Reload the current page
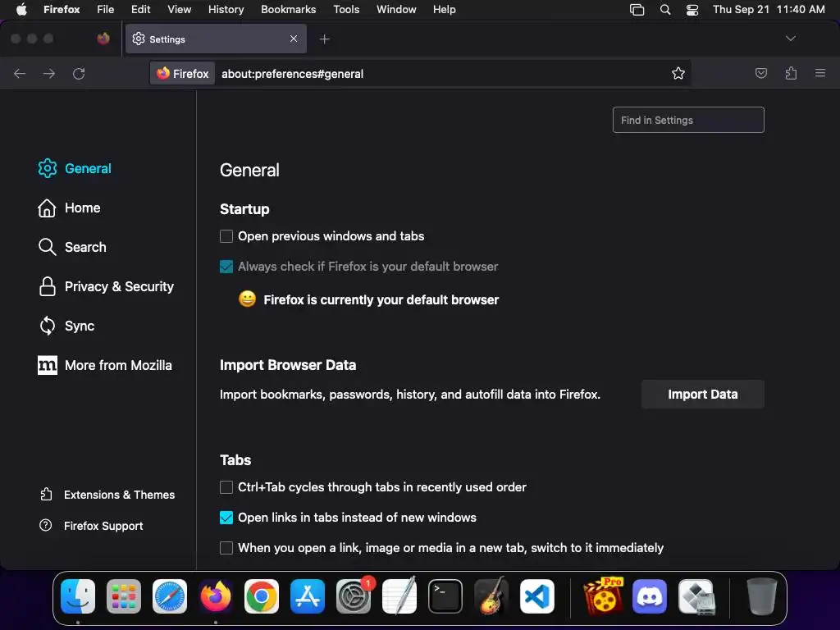This screenshot has width=840, height=630. tap(79, 73)
